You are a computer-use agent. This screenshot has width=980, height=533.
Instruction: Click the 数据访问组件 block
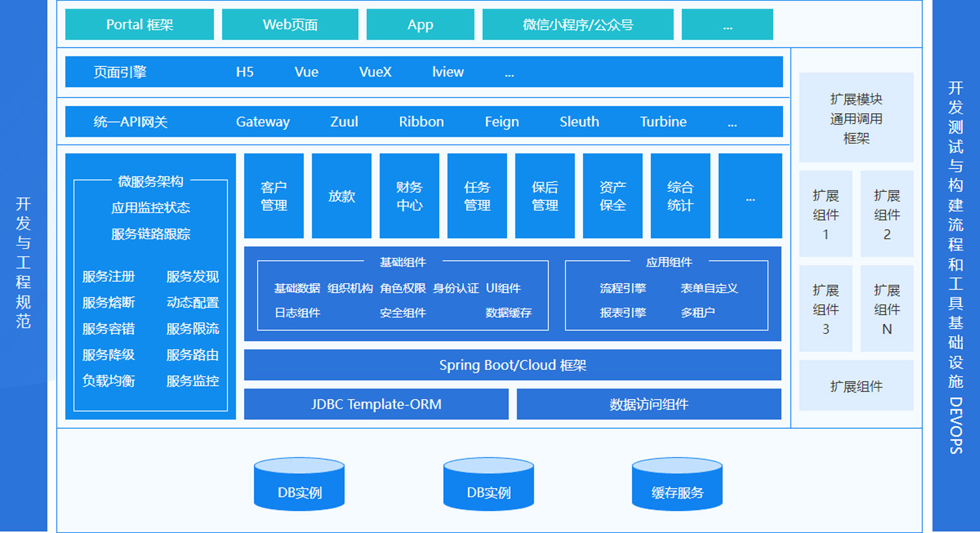coord(649,404)
